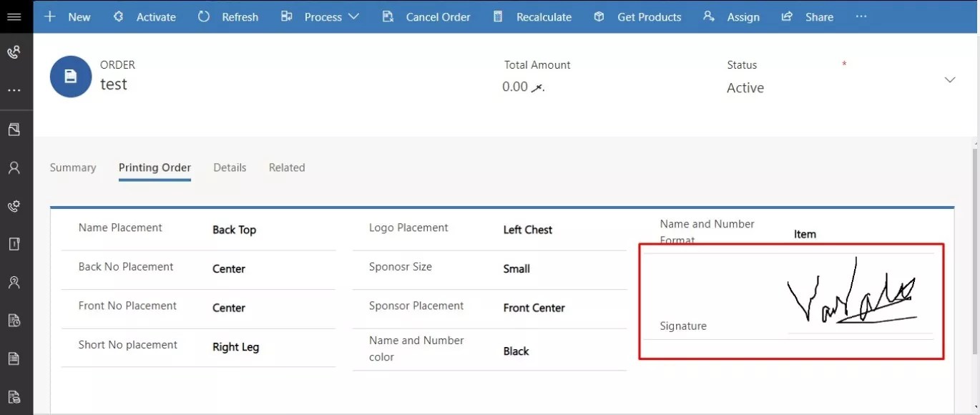Image resolution: width=980 pixels, height=415 pixels.
Task: Open the Related tab
Action: (287, 167)
